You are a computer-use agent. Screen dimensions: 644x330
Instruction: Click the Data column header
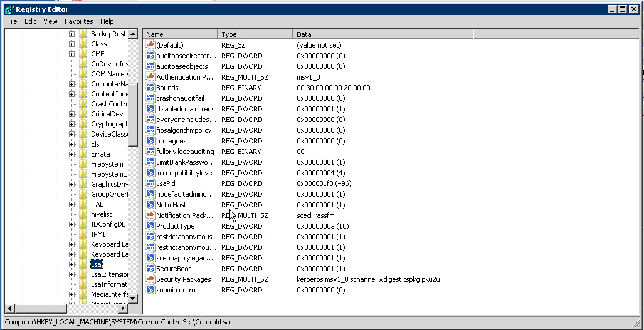[x=383, y=34]
